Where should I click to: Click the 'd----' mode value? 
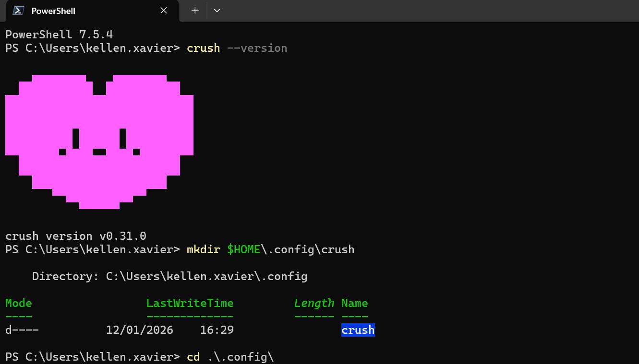pyautogui.click(x=22, y=330)
